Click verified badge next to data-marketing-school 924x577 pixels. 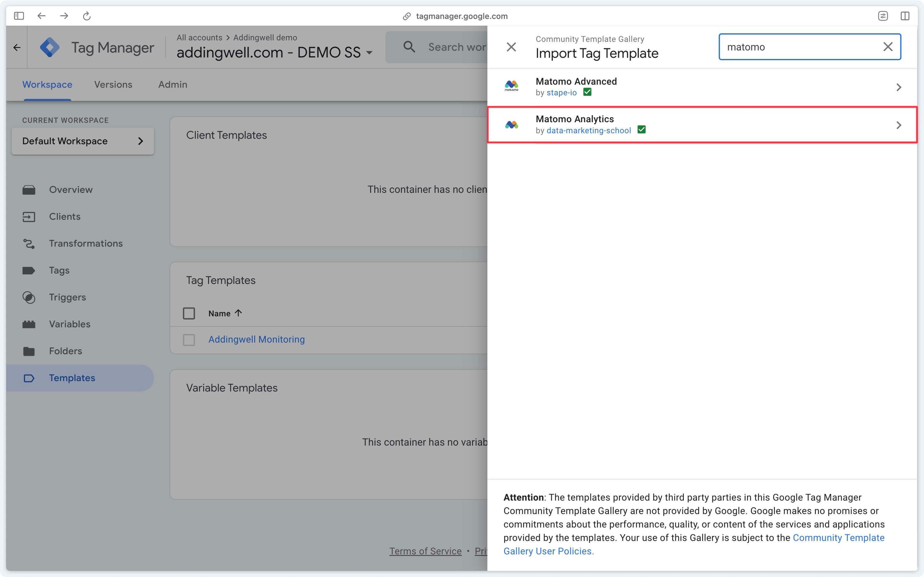642,130
